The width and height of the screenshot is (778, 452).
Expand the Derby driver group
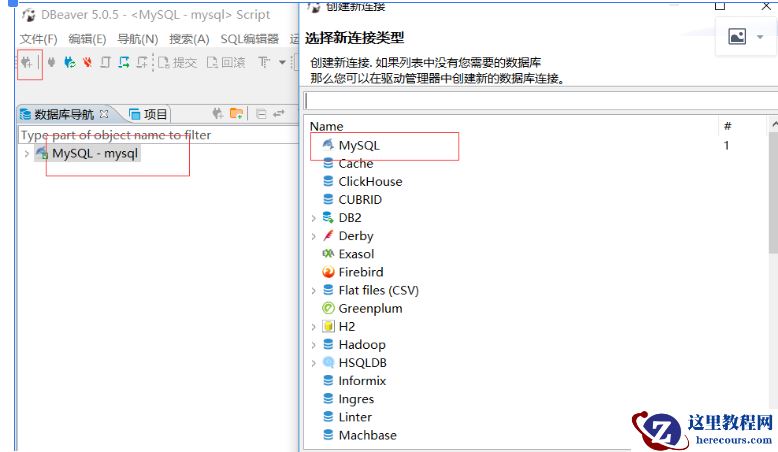(314, 236)
